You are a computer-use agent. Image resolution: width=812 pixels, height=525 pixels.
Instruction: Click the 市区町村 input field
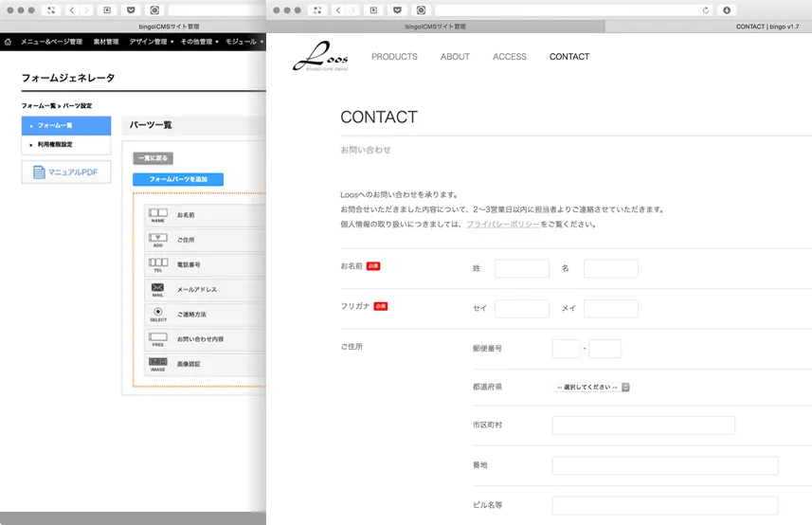coord(643,425)
